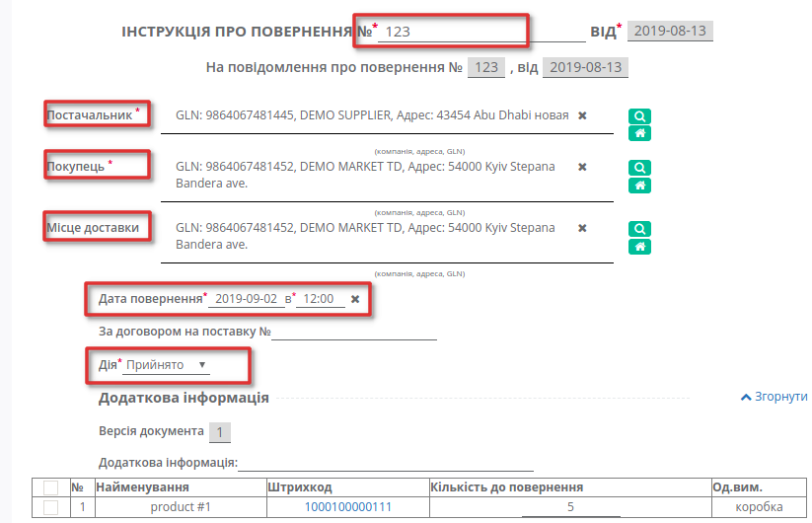Screen dimensions: 812x523
Task: Open the buyer search via Покупець magnifier icon
Action: point(639,167)
